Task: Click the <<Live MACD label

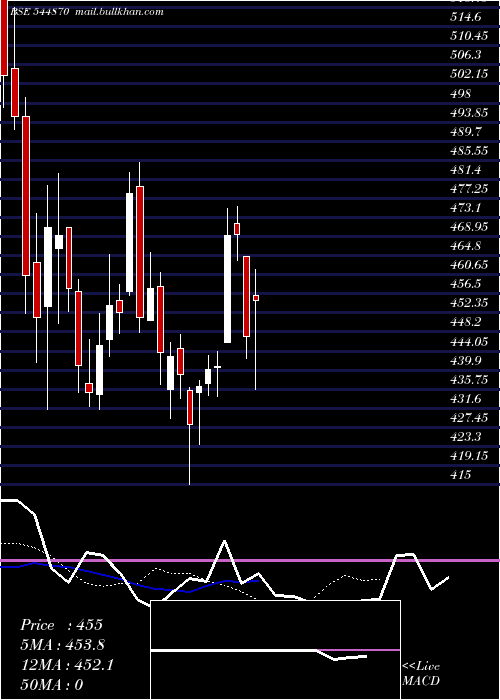Action: pyautogui.click(x=421, y=673)
